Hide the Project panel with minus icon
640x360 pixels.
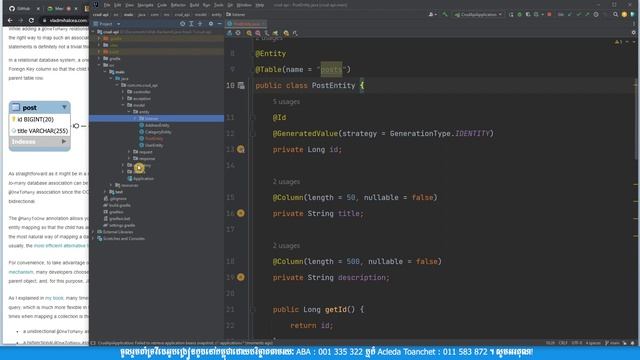coord(220,24)
